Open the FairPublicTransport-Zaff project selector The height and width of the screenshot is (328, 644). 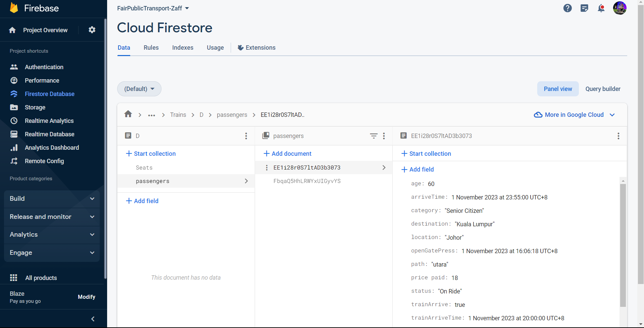coord(153,8)
